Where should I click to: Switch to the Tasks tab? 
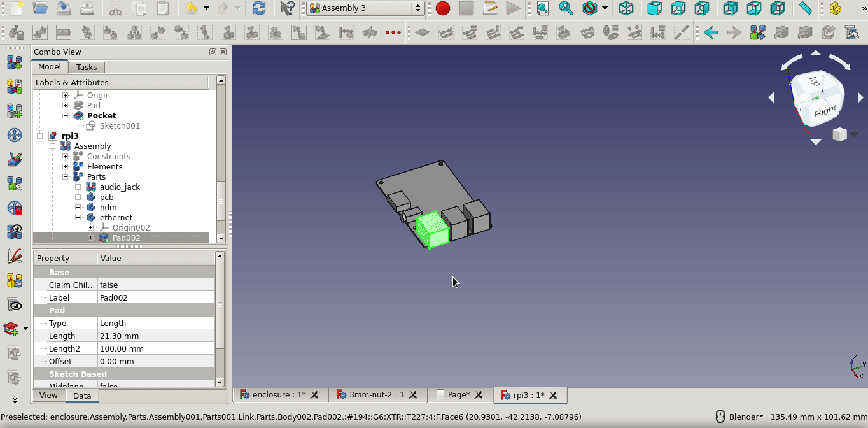pyautogui.click(x=87, y=66)
